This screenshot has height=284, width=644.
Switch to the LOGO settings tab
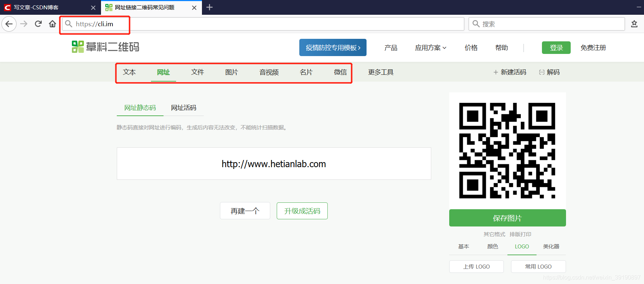pyautogui.click(x=522, y=246)
